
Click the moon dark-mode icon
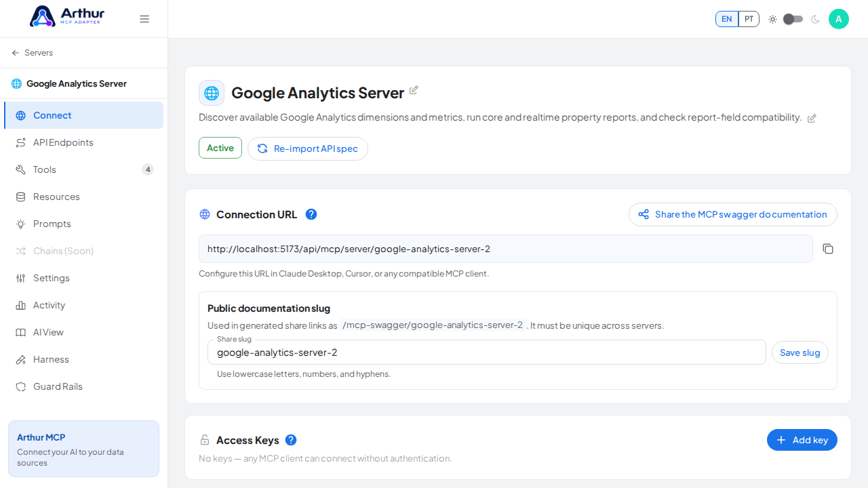pyautogui.click(x=815, y=19)
